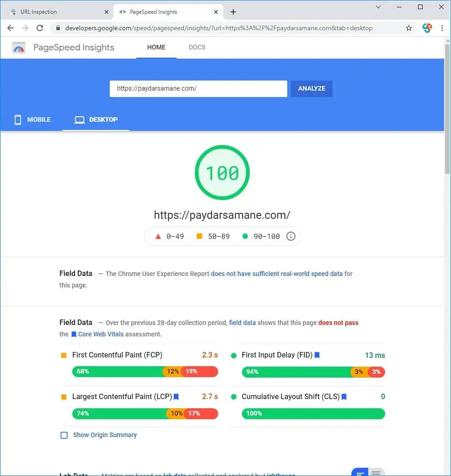This screenshot has width=451, height=476.
Task: Click the FCP distribution bar's 68% segment
Action: point(118,372)
